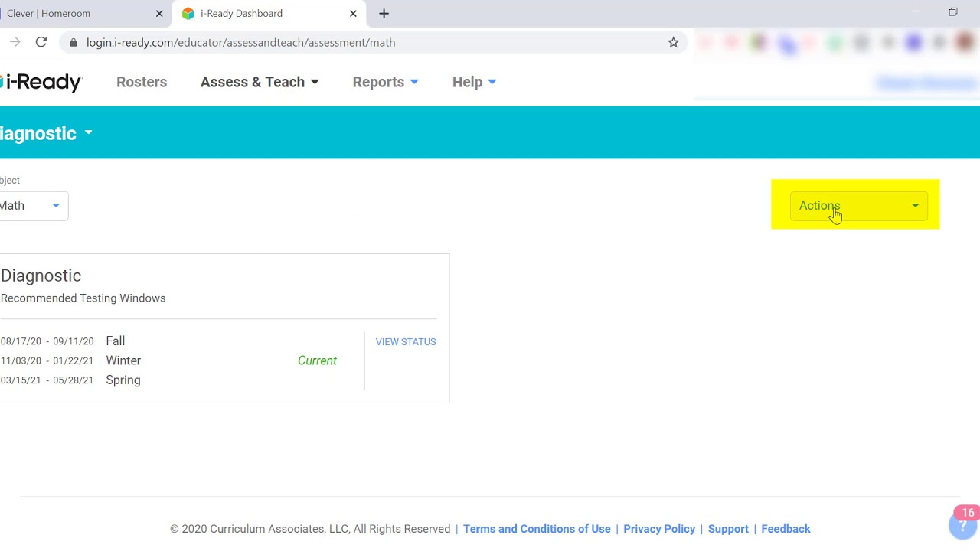The width and height of the screenshot is (980, 551).
Task: Click the back navigation arrow
Action: coord(15,42)
